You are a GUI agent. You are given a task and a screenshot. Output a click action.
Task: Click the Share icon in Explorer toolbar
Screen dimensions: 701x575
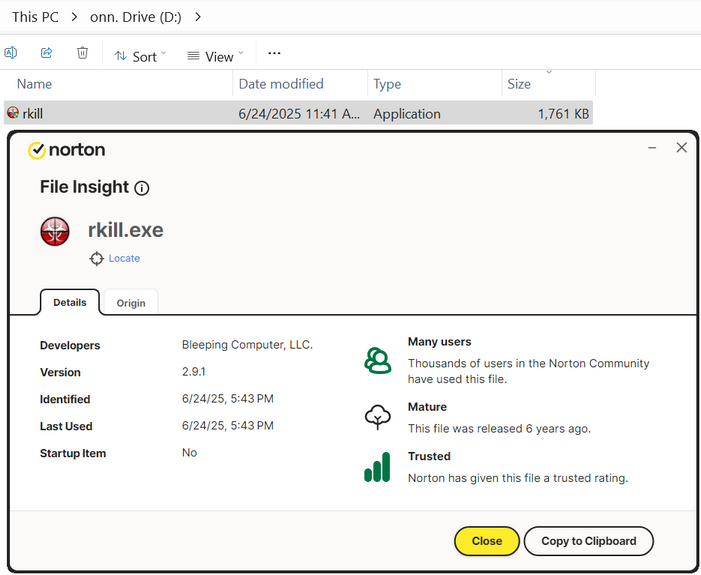tap(46, 53)
